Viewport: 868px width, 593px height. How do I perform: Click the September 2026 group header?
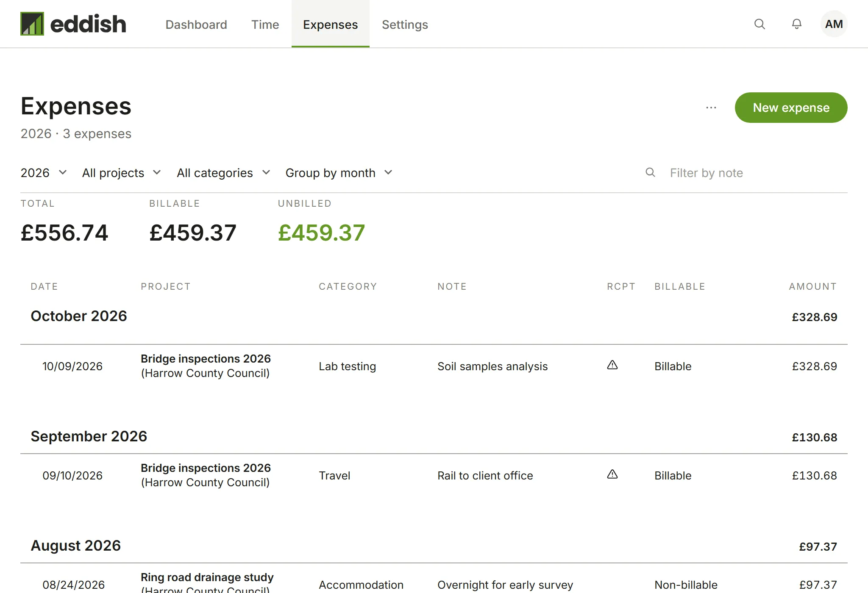click(x=89, y=436)
